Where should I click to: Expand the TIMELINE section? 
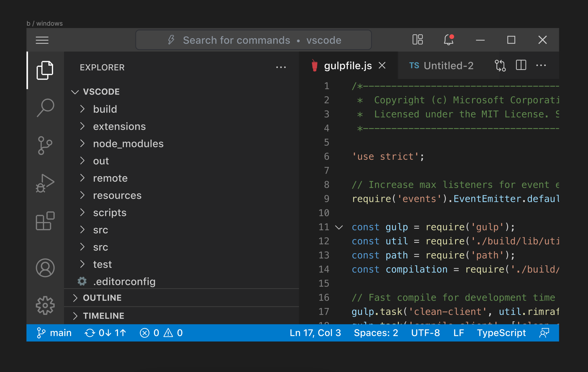pos(103,316)
